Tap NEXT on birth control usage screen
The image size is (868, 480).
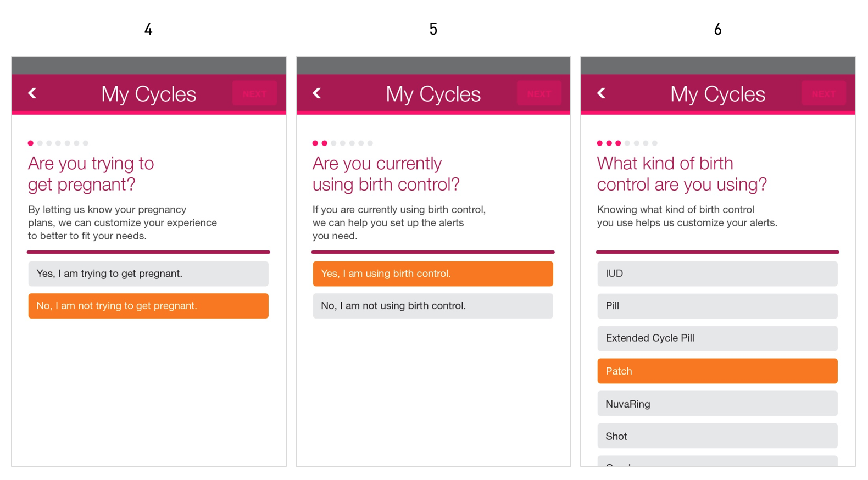pyautogui.click(x=539, y=93)
